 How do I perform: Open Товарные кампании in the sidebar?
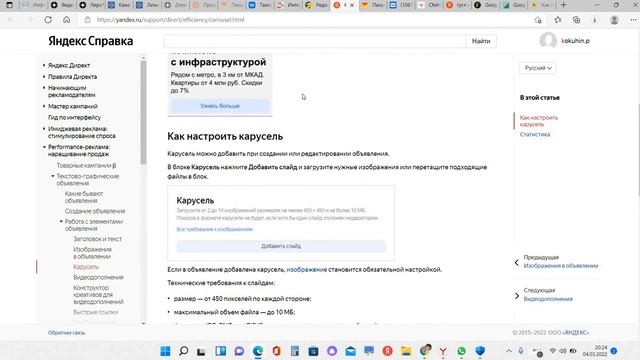(x=86, y=165)
